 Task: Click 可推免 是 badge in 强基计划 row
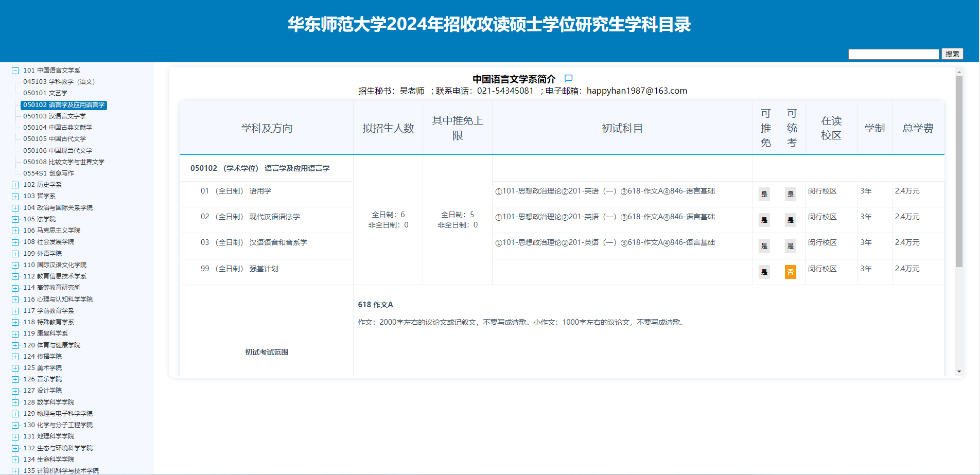pyautogui.click(x=764, y=272)
